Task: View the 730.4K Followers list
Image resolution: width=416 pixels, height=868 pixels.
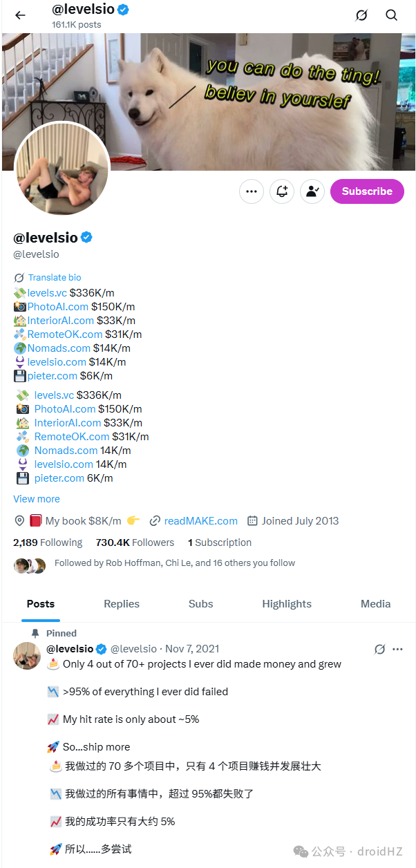Action: click(x=135, y=542)
